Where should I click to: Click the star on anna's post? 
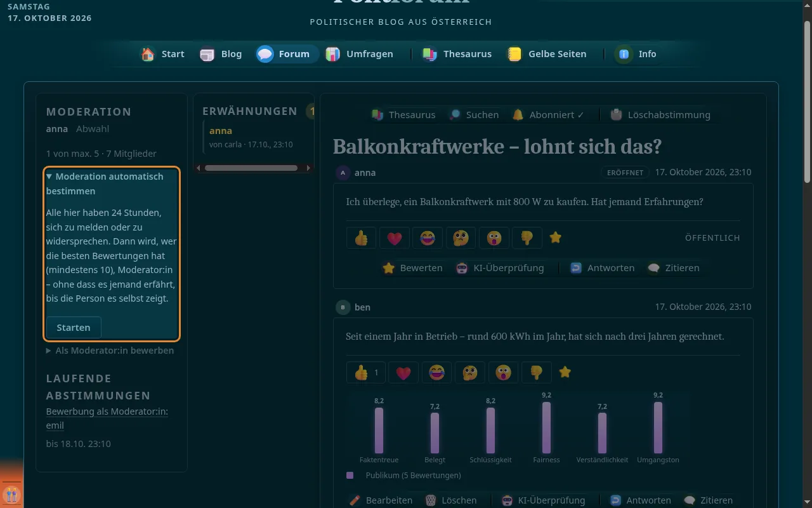click(x=556, y=237)
